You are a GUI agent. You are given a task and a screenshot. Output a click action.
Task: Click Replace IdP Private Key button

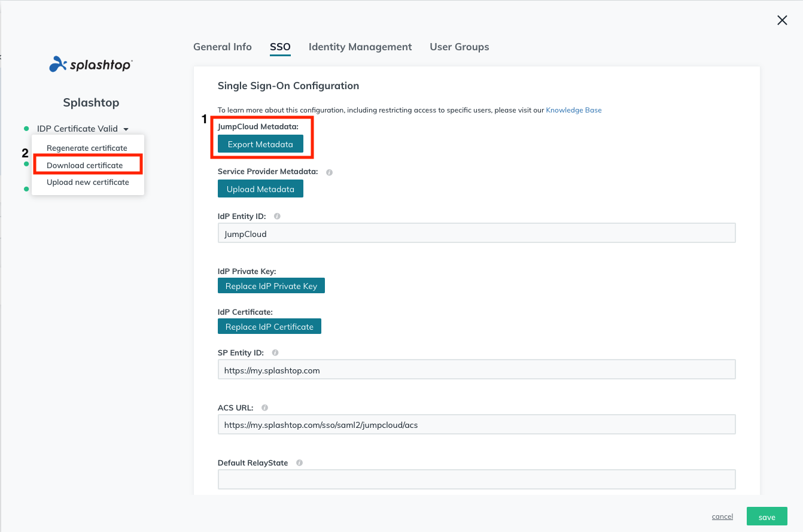point(271,286)
